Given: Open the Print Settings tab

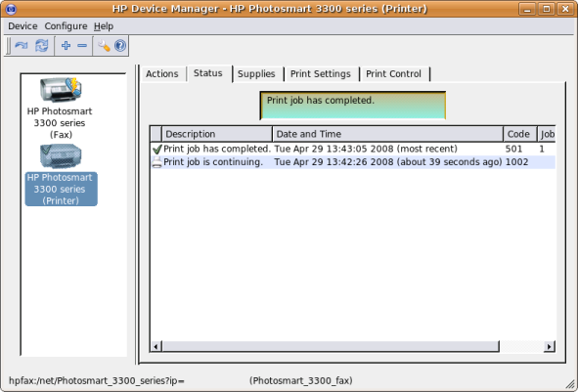Looking at the screenshot, I should 321,74.
